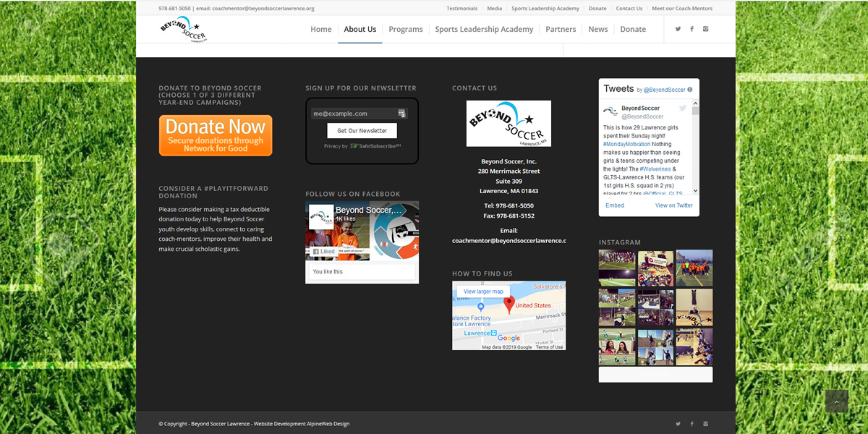Click top bar Sports Leadership Academy link
This screenshot has height=434, width=868.
point(545,9)
